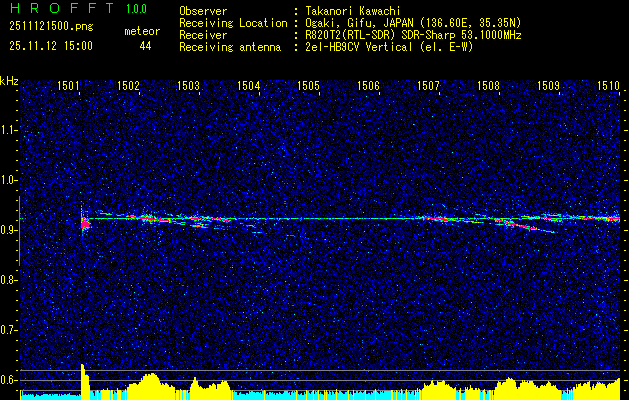Screen dimensions: 629x400
Task: Click the 1510 time marker
Action: click(608, 85)
